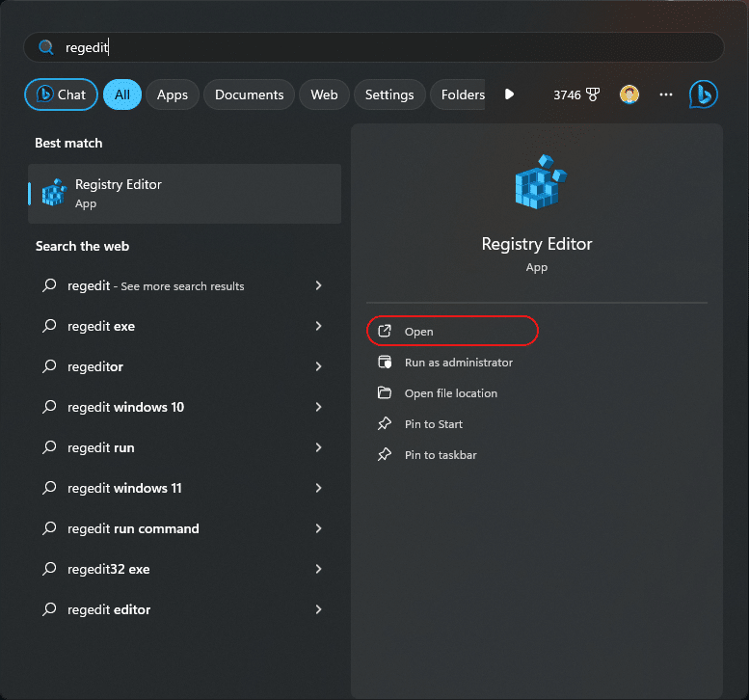Switch to the Settings filter
Screen dimensions: 749x700
389,94
